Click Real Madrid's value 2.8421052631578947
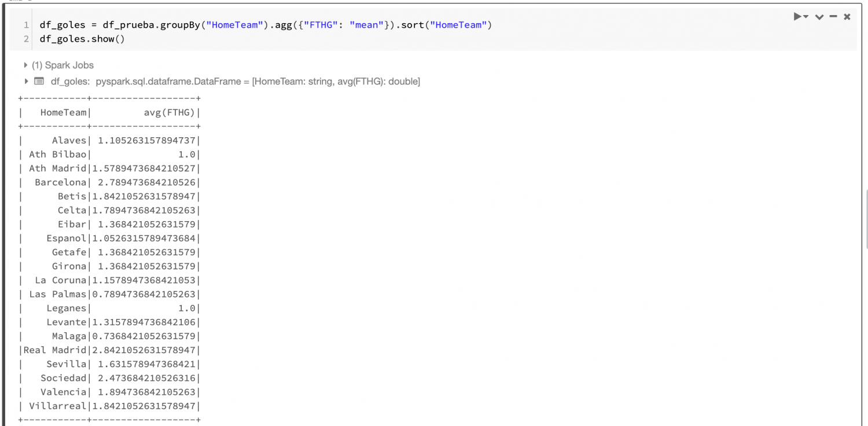This screenshot has height=426, width=868. (144, 350)
